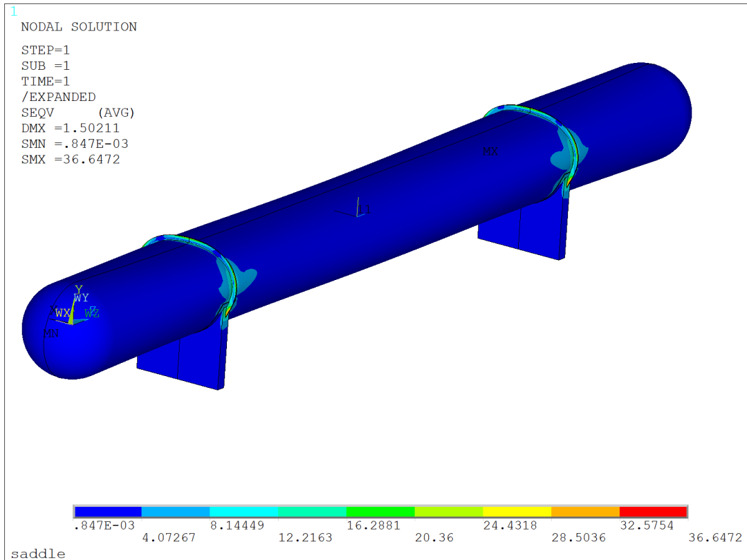Viewport: 747px width, 560px height.
Task: Click the legend minimum .847E-03 label
Action: (x=104, y=525)
